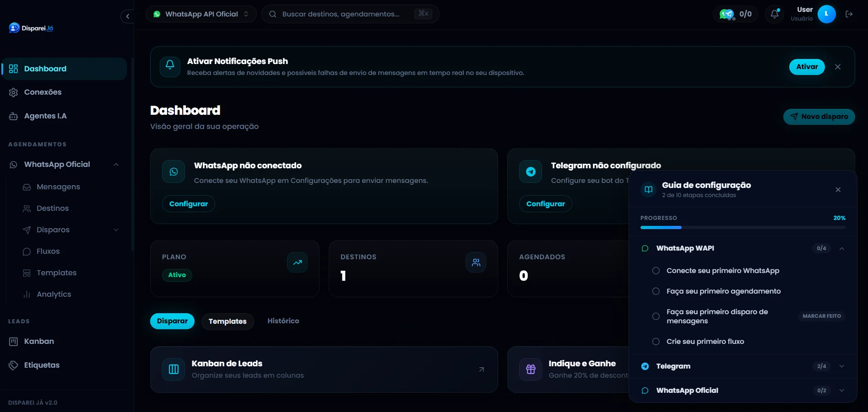Click the gift icon in Indique e Ganhe
Viewport: 868px width, 412px height.
point(531,369)
